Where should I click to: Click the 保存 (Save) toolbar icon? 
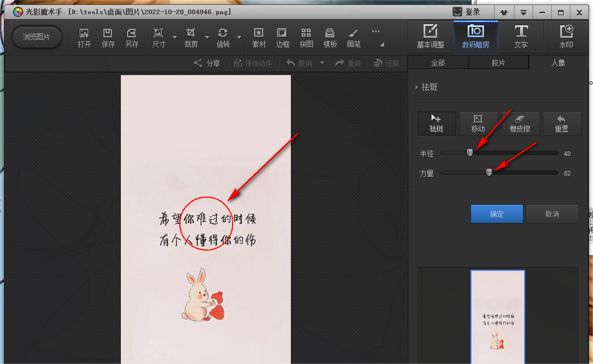coord(108,37)
